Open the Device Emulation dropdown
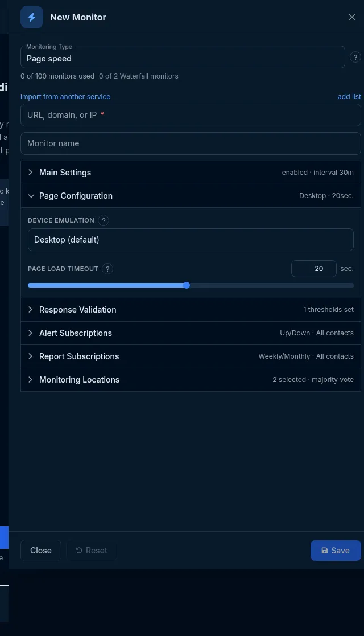 coord(191,240)
